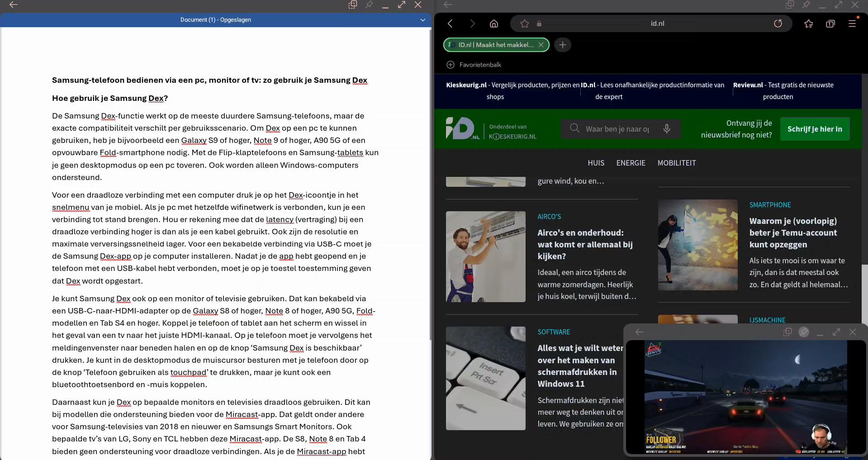Reload the page with the refresh icon
The height and width of the screenshot is (460, 868).
point(778,23)
